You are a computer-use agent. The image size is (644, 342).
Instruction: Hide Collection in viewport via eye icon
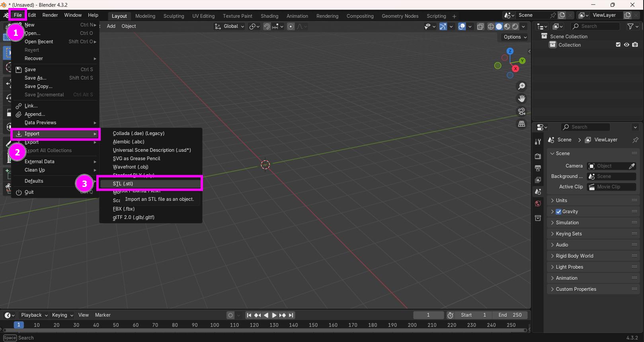click(626, 45)
